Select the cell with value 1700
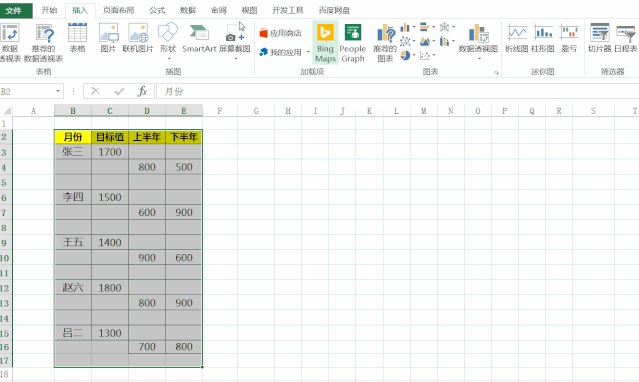 tap(110, 152)
